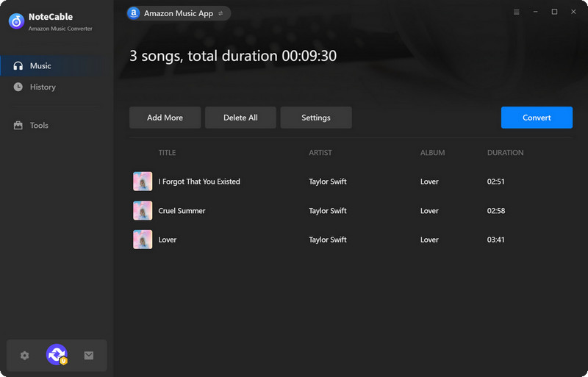Click the duration 02:51
The height and width of the screenshot is (377, 588).
pyautogui.click(x=495, y=182)
